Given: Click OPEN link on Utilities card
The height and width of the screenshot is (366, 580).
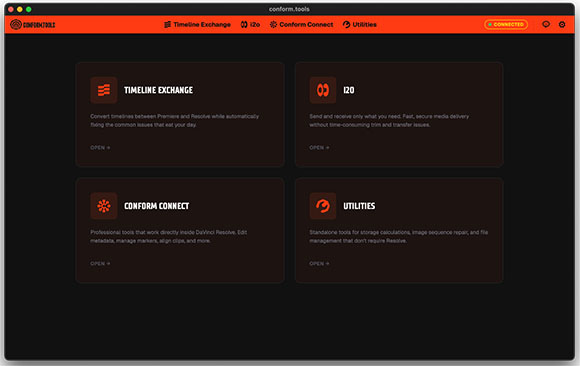Looking at the screenshot, I should (x=319, y=263).
